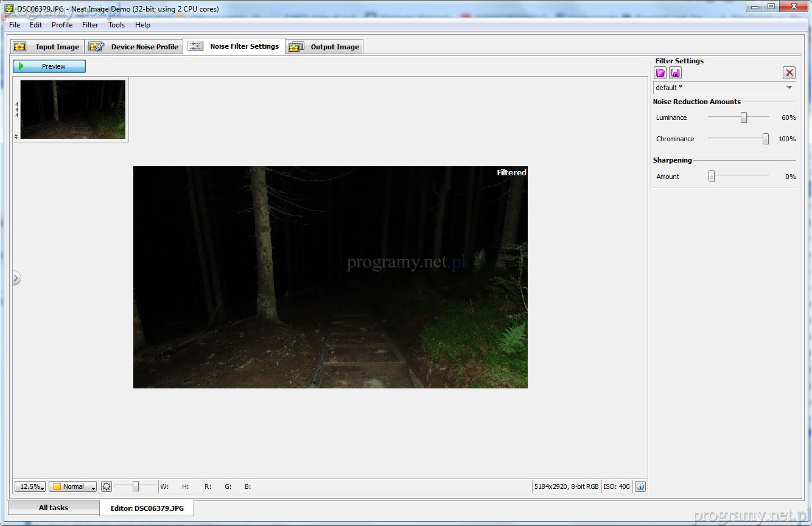Open the Filter menu

click(90, 25)
